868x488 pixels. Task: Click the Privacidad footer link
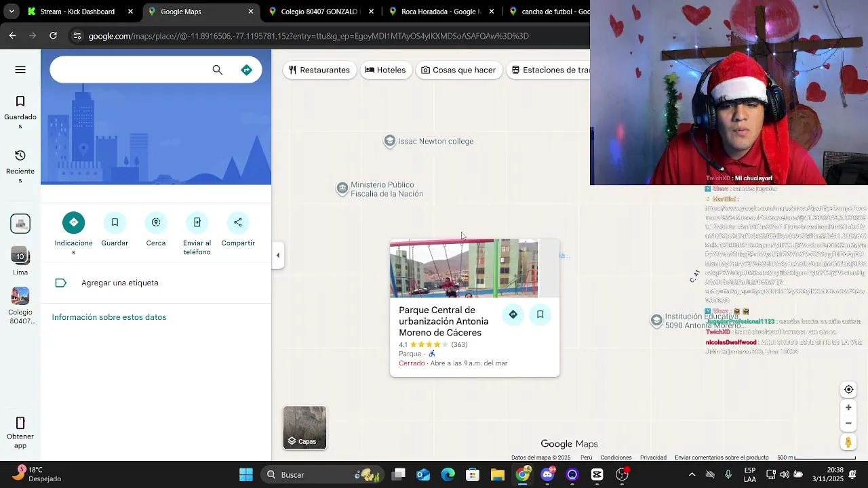pyautogui.click(x=653, y=457)
